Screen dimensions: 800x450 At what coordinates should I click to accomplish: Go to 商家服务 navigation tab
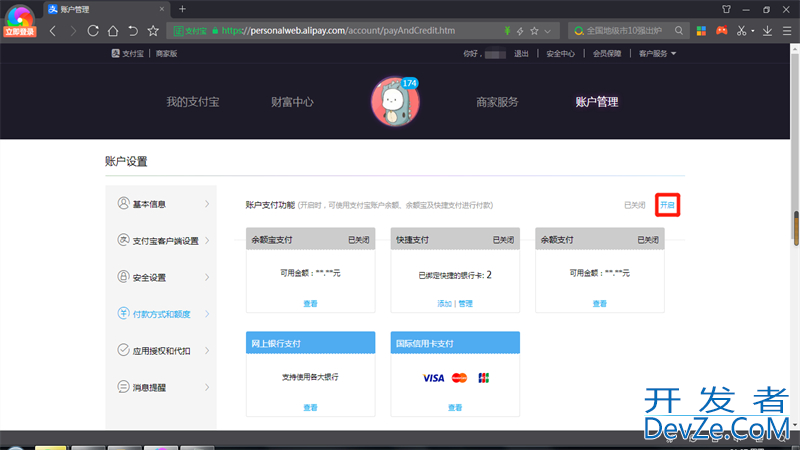pyautogui.click(x=497, y=102)
